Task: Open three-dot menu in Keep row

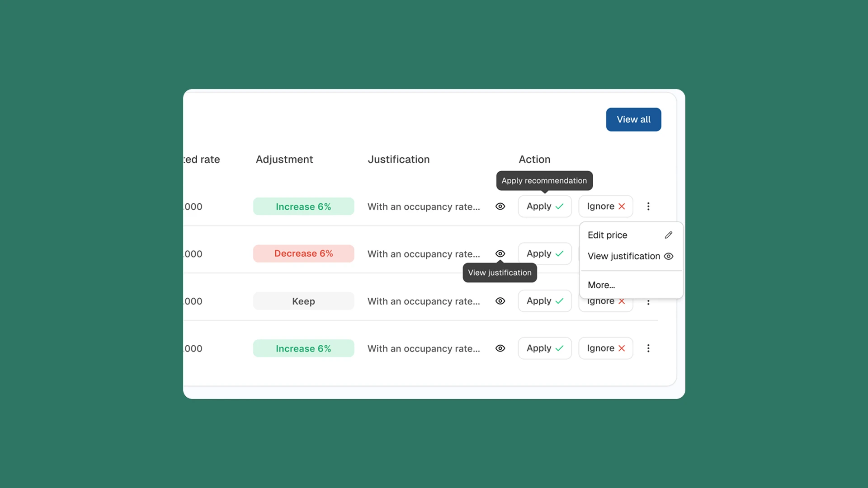Action: [x=648, y=303]
